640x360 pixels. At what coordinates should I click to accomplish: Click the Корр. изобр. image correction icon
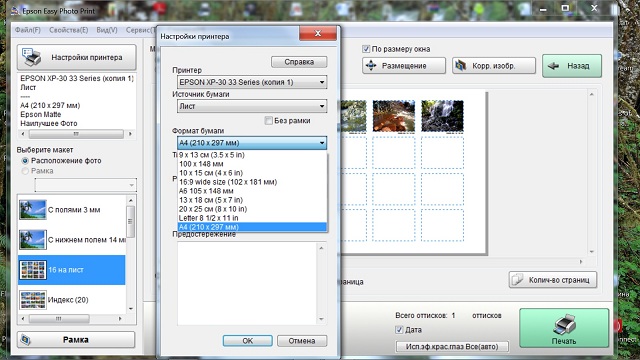460,65
